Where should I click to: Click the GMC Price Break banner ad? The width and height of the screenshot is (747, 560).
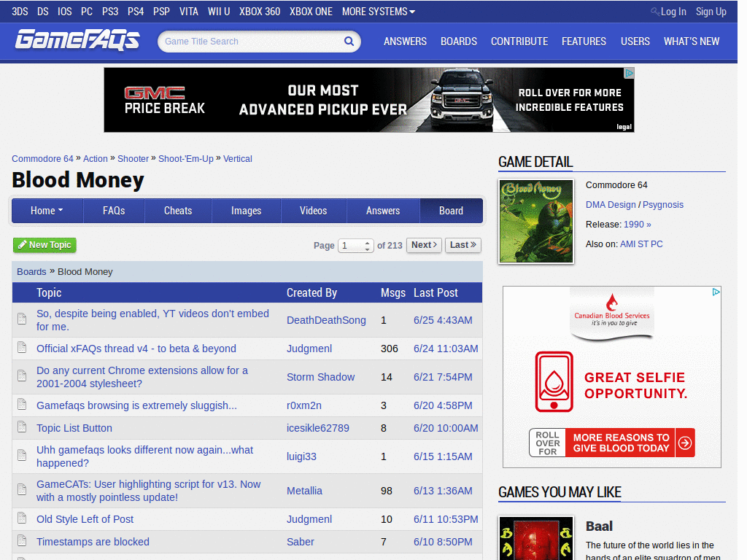[369, 99]
